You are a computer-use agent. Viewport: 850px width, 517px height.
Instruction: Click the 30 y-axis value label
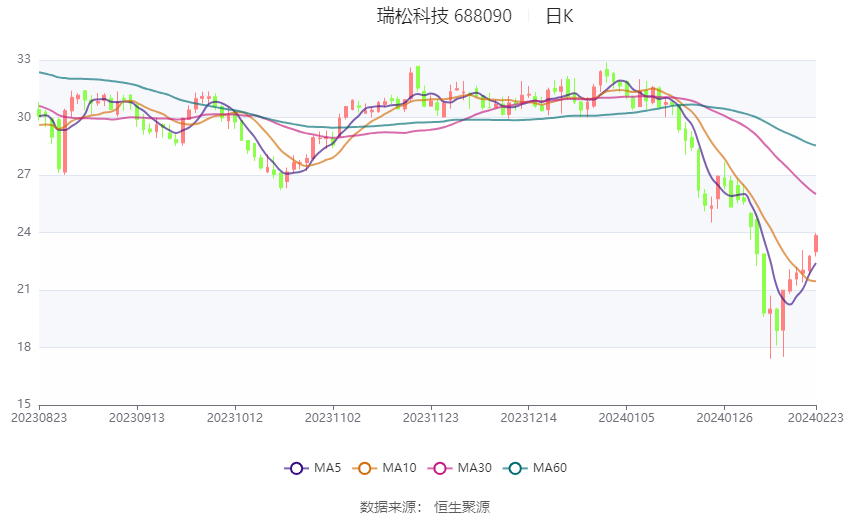[24, 117]
